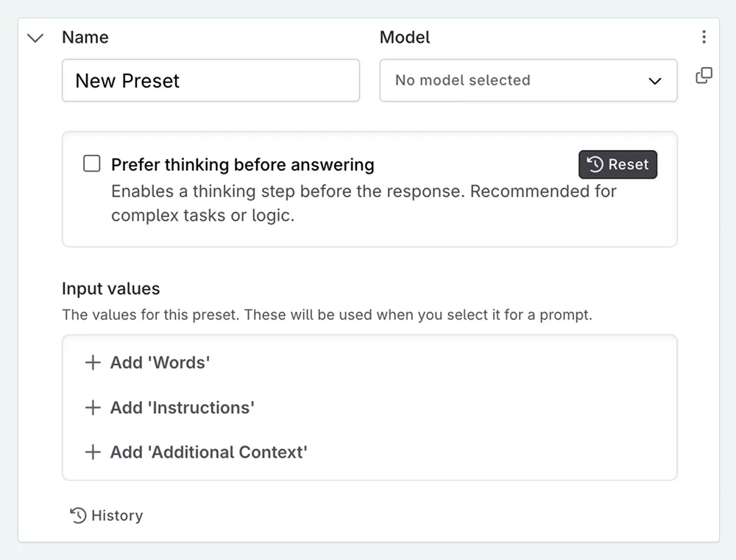Click the duplicate preset icon below the menu
This screenshot has width=736, height=560.
point(704,75)
